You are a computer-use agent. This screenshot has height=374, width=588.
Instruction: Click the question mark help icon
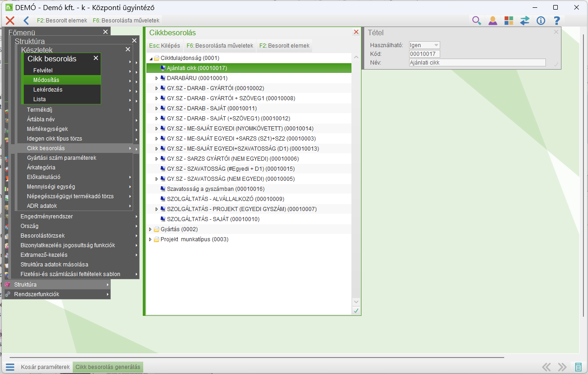556,21
